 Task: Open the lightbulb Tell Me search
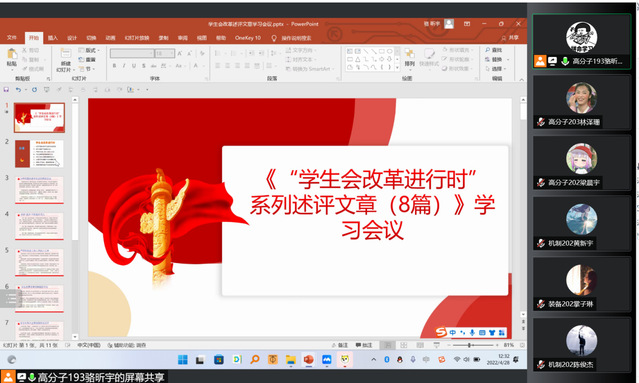click(274, 38)
